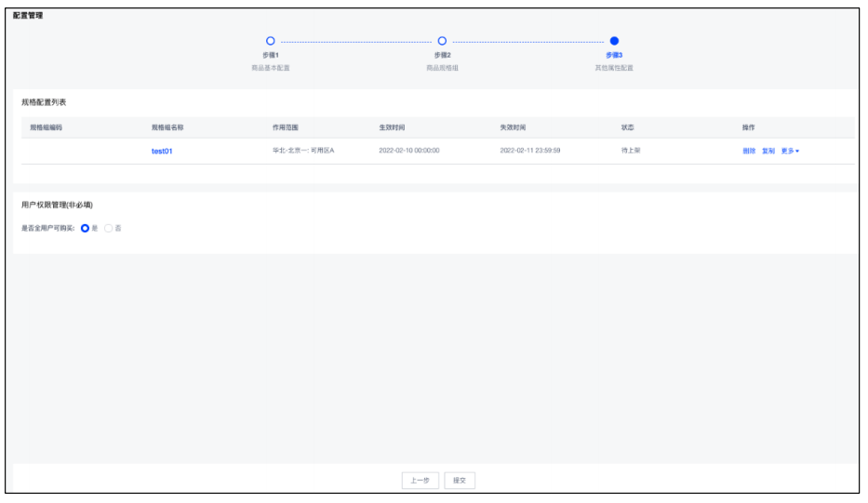Open the test01 spec group link

click(162, 151)
